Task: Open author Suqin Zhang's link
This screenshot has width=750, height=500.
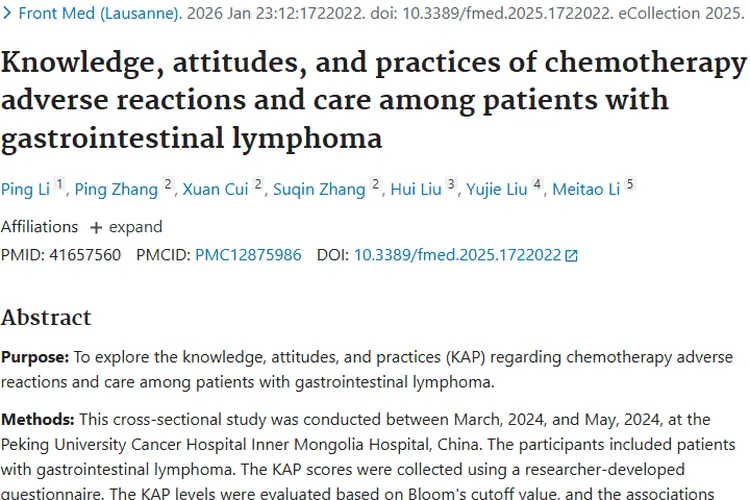Action: point(319,189)
